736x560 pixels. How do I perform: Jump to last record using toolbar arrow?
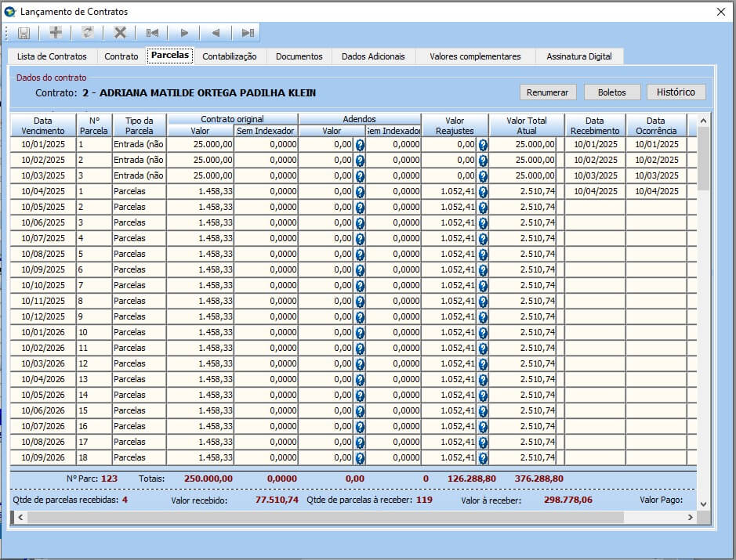coord(248,33)
